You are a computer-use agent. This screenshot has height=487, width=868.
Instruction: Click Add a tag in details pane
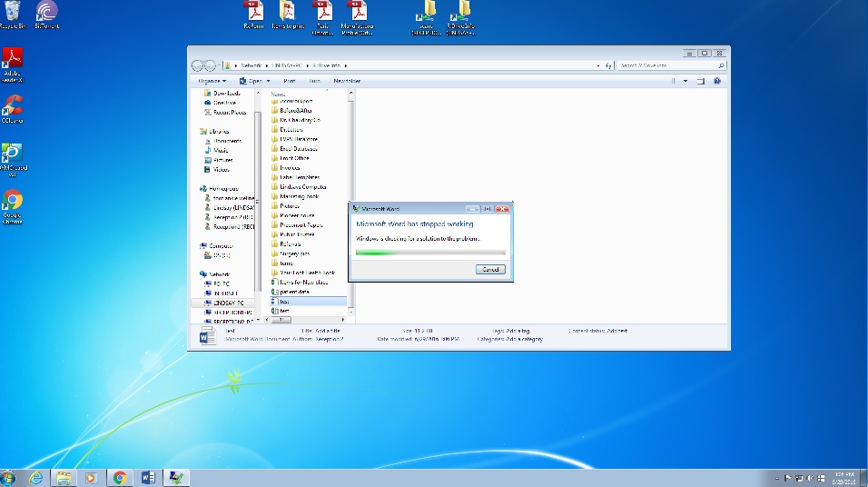pos(517,331)
